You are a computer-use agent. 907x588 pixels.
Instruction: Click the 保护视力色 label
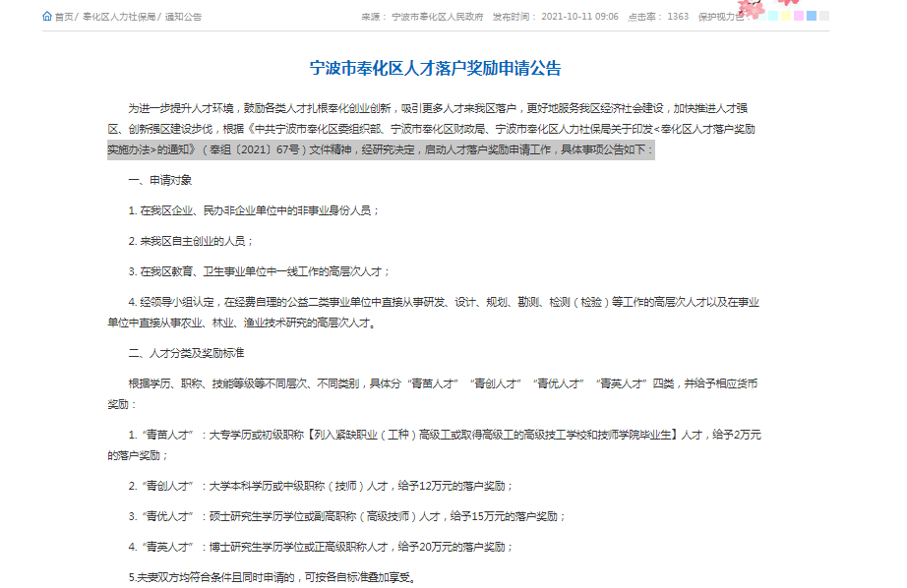pyautogui.click(x=721, y=17)
